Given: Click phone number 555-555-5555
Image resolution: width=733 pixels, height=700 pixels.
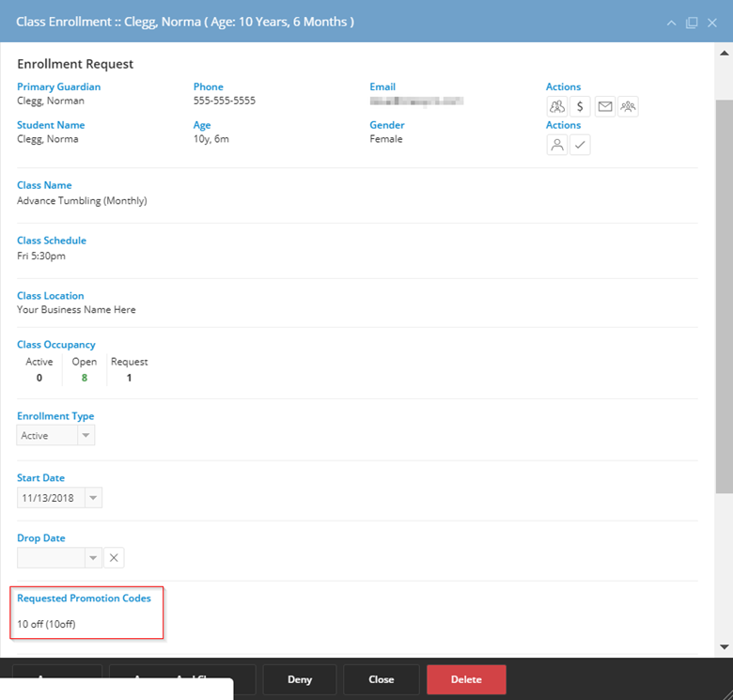Looking at the screenshot, I should (225, 101).
